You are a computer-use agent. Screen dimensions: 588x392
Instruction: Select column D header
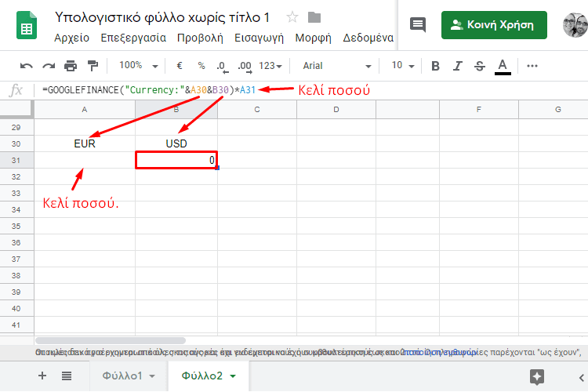point(336,110)
